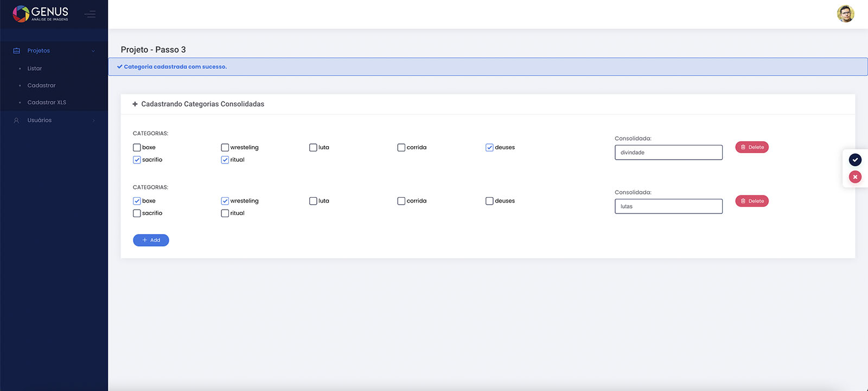Uncheck wresteling in the second category group

point(225,201)
